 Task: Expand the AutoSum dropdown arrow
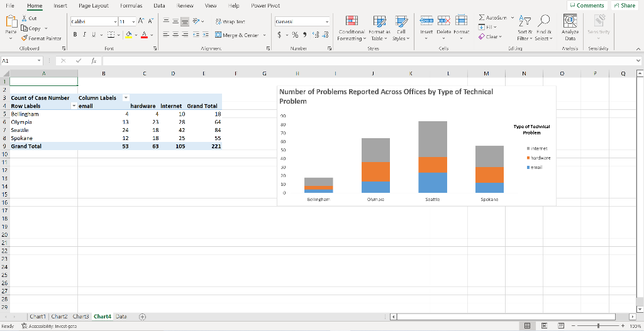tap(512, 18)
